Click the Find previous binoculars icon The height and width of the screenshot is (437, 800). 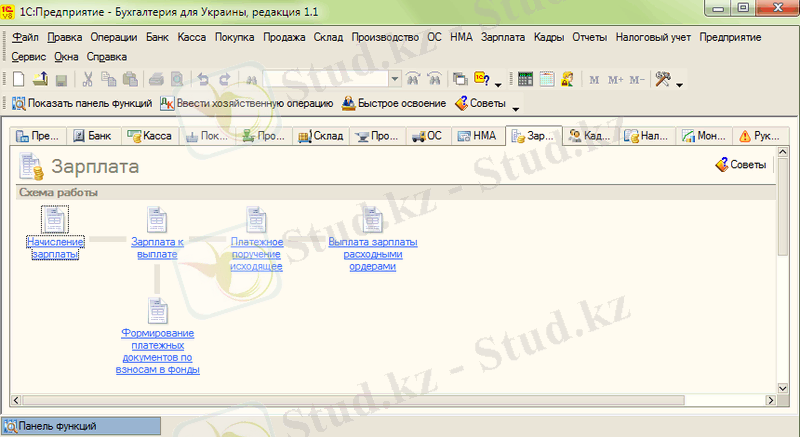coord(413,79)
